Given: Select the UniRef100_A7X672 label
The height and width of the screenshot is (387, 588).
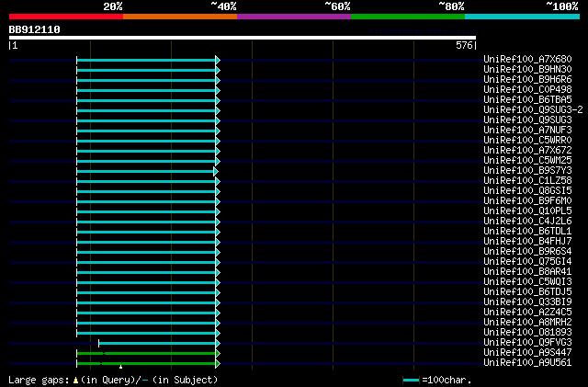Looking at the screenshot, I should pos(527,151).
